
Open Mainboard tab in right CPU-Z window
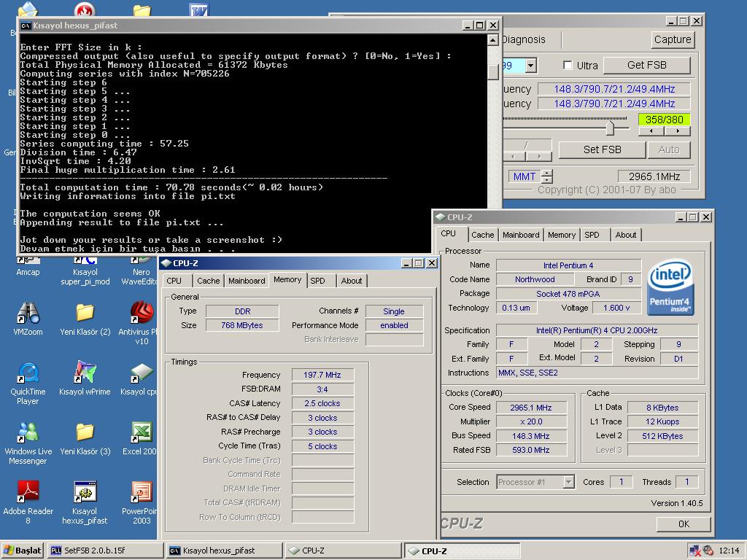521,235
